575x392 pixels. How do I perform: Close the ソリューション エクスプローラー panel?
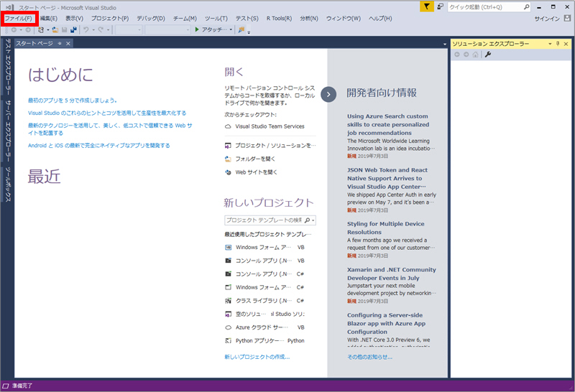pos(566,44)
